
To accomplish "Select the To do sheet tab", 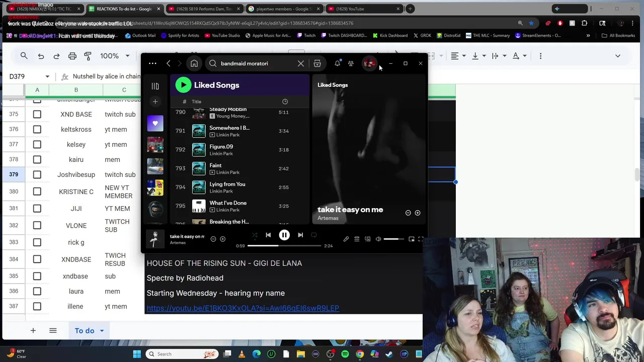I will click(85, 331).
